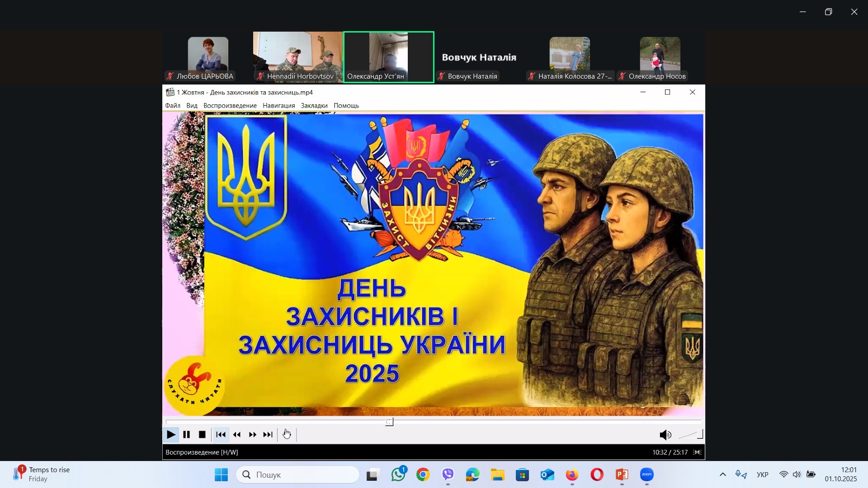The image size is (868, 488).
Task: Fast forward with double-right arrows
Action: pos(252,435)
